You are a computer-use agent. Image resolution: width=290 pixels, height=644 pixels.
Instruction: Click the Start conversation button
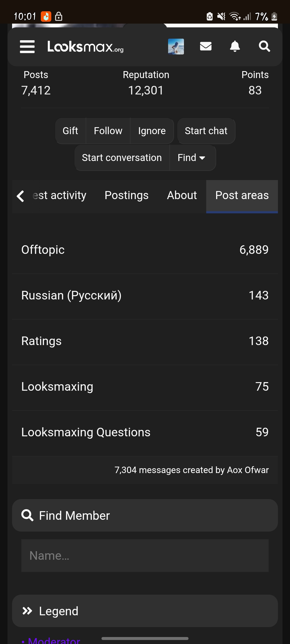(x=122, y=158)
